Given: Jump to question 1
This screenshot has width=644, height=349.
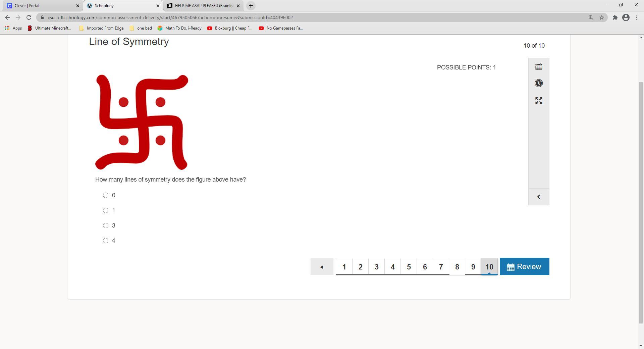Looking at the screenshot, I should 344,267.
